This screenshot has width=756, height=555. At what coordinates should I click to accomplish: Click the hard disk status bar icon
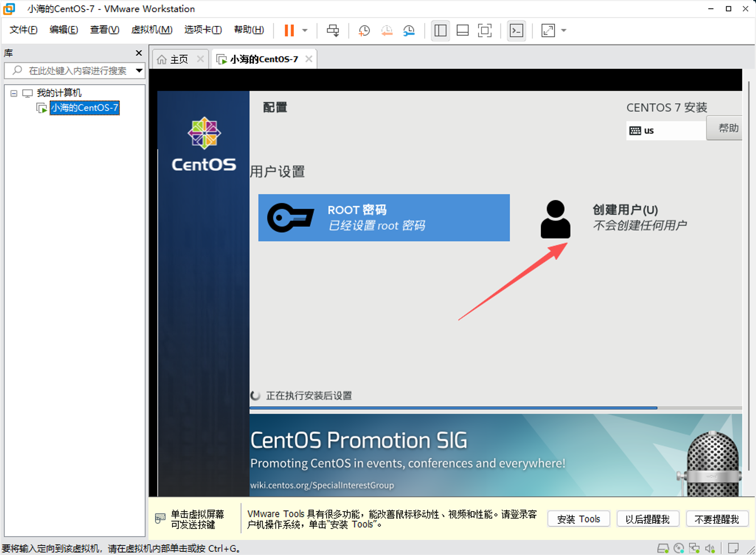[663, 548]
